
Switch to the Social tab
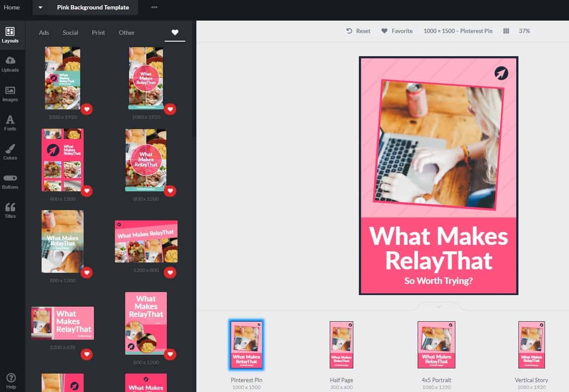tap(70, 33)
